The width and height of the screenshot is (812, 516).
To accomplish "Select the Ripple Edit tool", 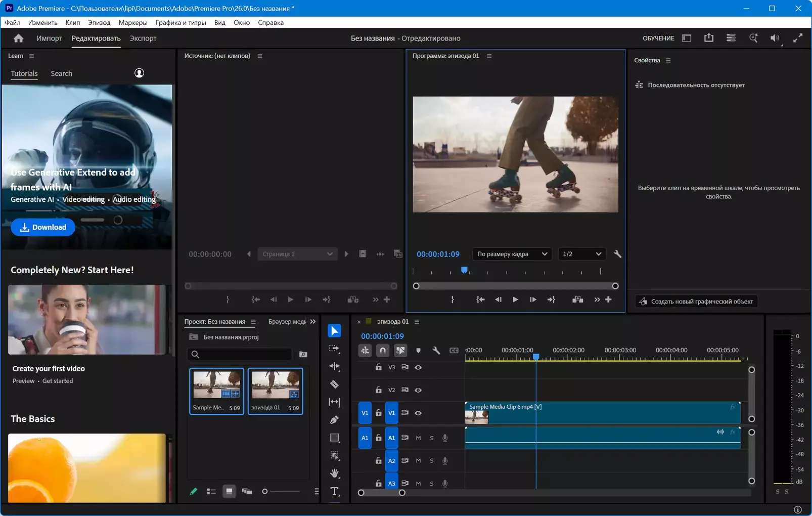I will pos(334,366).
